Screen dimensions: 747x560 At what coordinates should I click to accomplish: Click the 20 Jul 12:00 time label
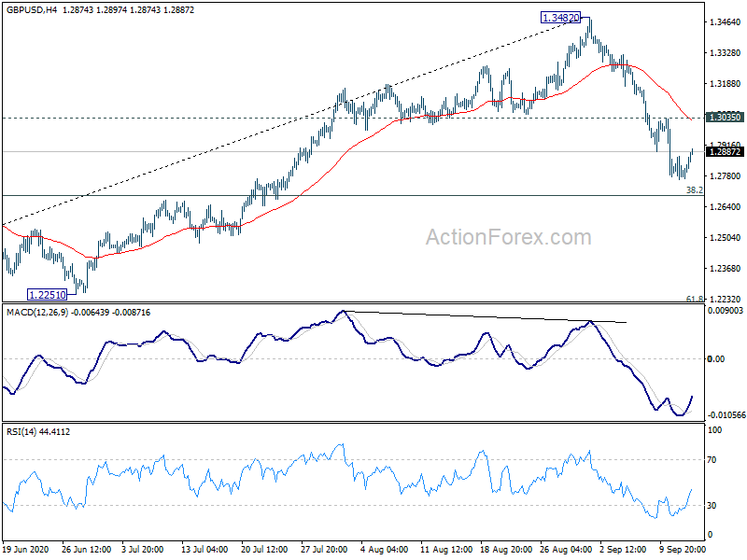[264, 549]
